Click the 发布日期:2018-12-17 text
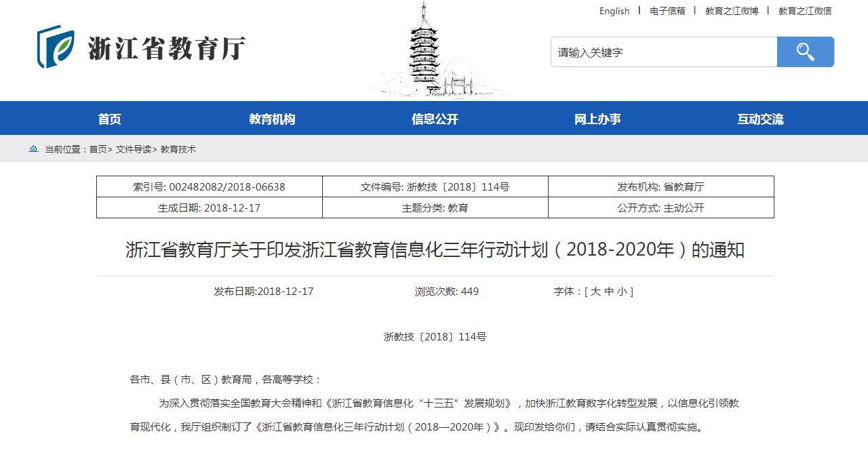The image size is (868, 457). pos(264,292)
